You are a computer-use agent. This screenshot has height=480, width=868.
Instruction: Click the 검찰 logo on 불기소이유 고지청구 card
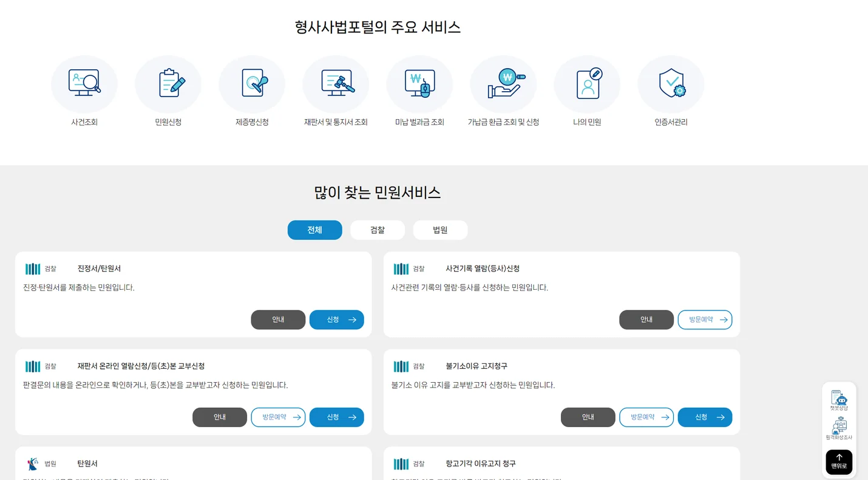(x=401, y=366)
